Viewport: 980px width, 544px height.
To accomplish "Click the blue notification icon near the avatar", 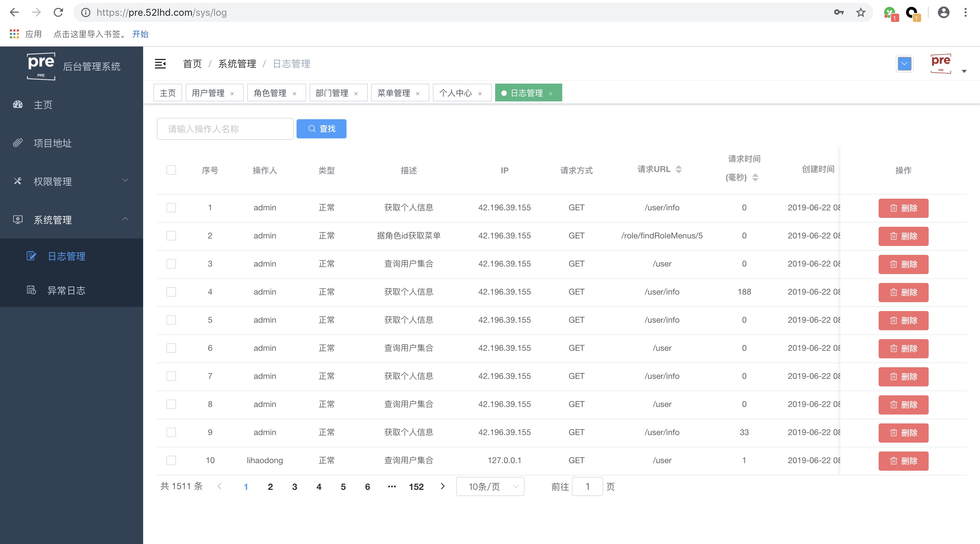I will click(x=905, y=64).
